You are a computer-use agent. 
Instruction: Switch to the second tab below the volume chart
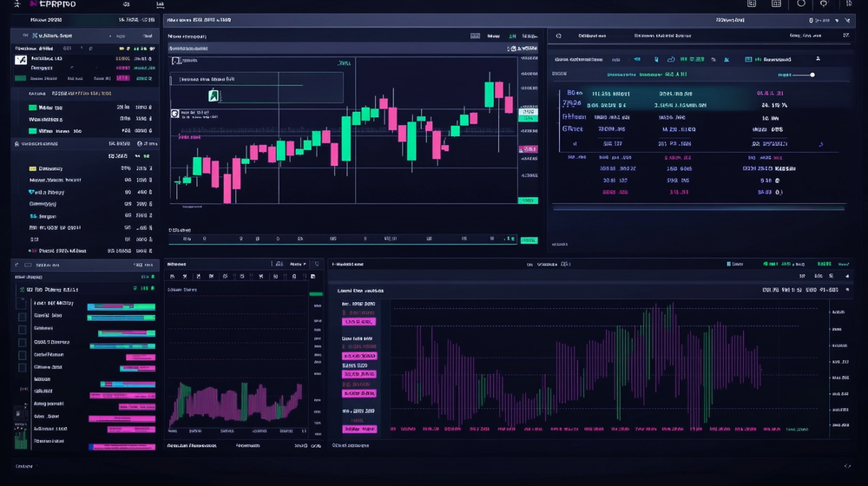point(247,445)
